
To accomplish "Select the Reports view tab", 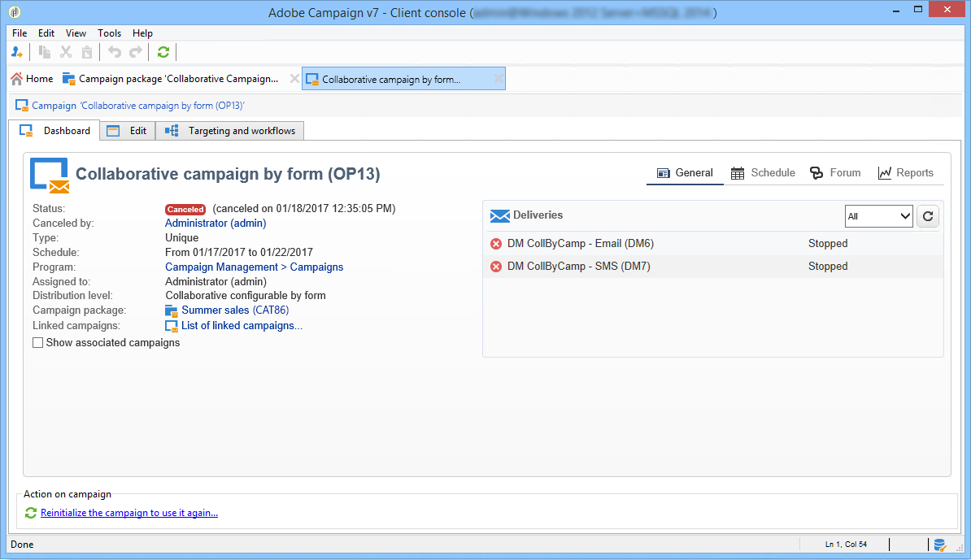I will 906,173.
